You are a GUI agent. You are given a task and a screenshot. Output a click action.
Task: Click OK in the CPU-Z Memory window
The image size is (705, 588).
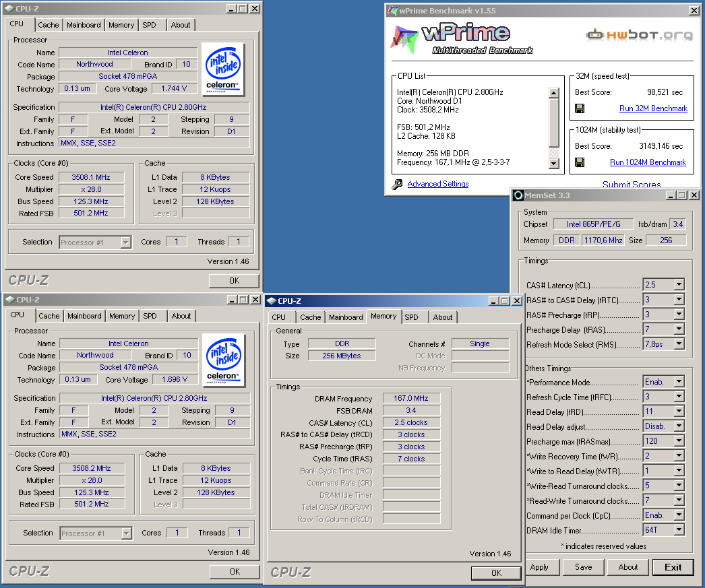click(x=496, y=573)
